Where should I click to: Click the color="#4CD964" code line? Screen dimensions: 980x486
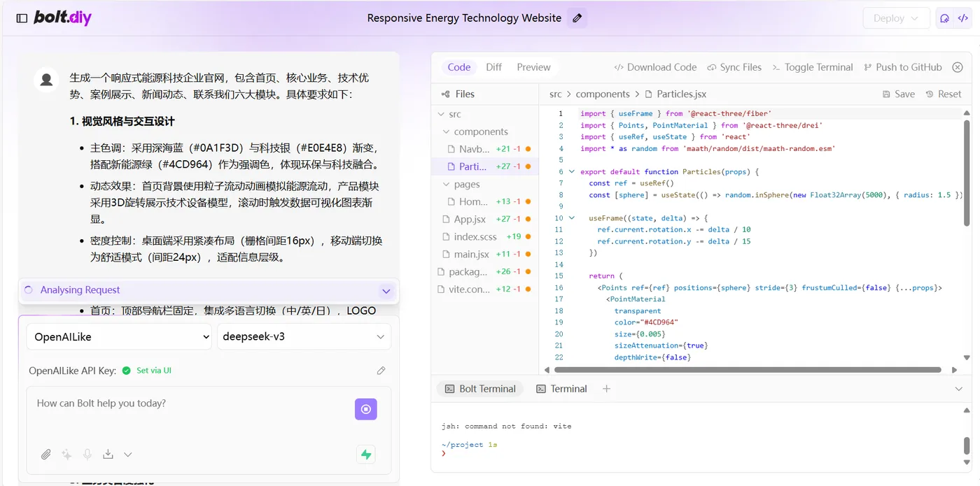646,322
